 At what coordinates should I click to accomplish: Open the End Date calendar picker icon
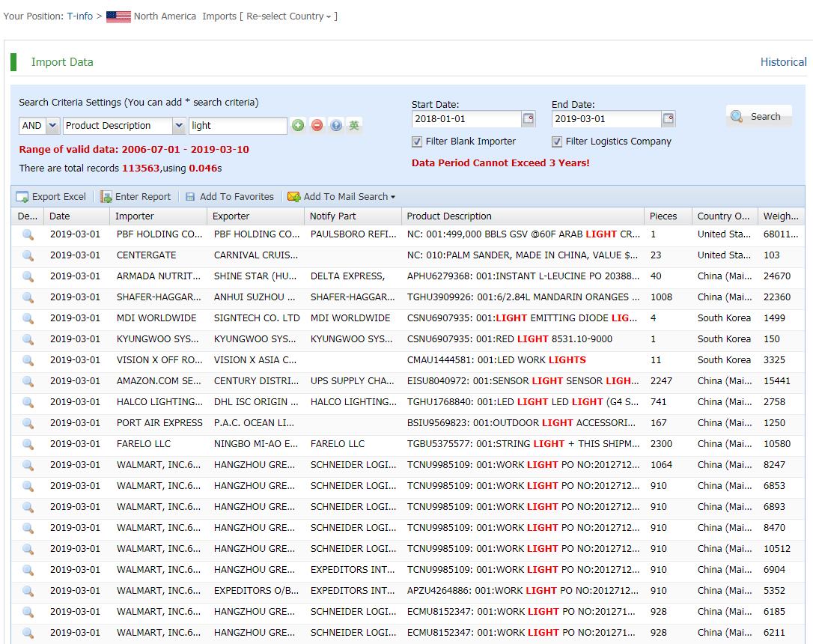[668, 119]
